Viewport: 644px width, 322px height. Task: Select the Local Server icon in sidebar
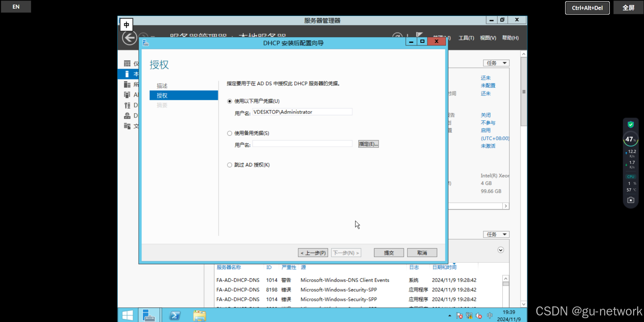click(127, 74)
